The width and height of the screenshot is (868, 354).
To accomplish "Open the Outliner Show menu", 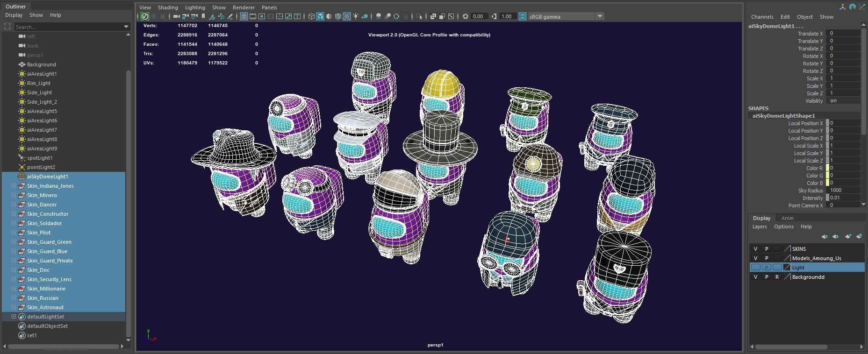I will (x=36, y=15).
